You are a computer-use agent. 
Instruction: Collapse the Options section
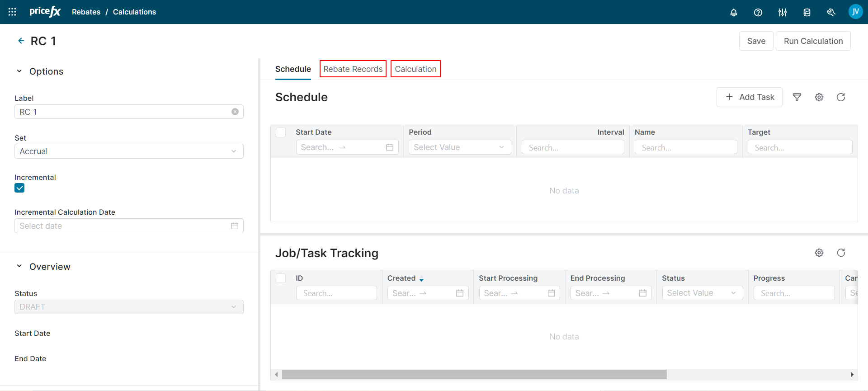(x=19, y=71)
